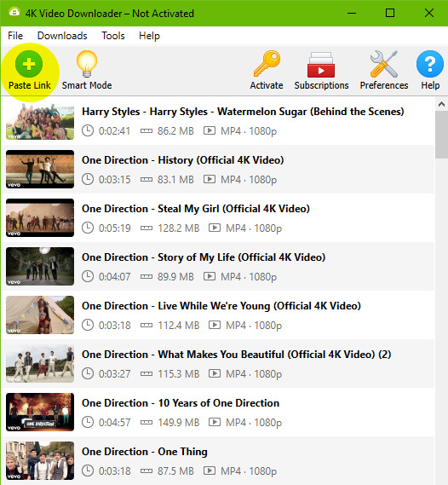Click the size icon beside 83.1 MB
448x485 pixels.
point(146,179)
